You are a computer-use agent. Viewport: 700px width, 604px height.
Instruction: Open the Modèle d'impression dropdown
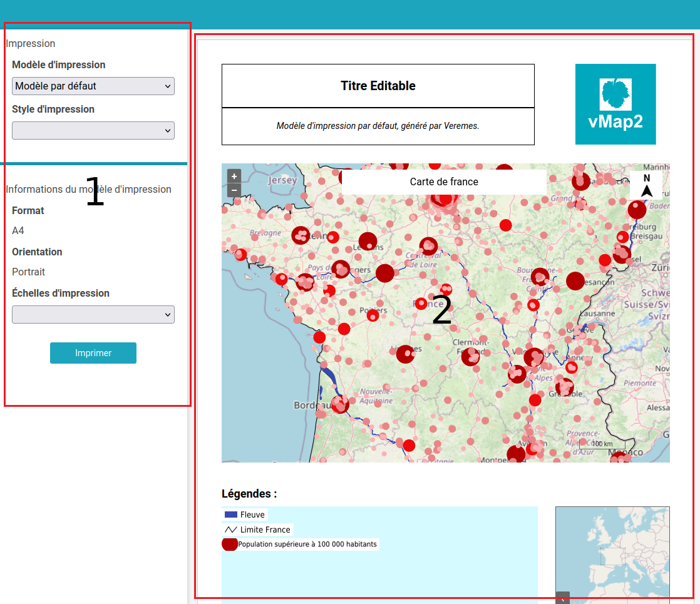pyautogui.click(x=93, y=86)
